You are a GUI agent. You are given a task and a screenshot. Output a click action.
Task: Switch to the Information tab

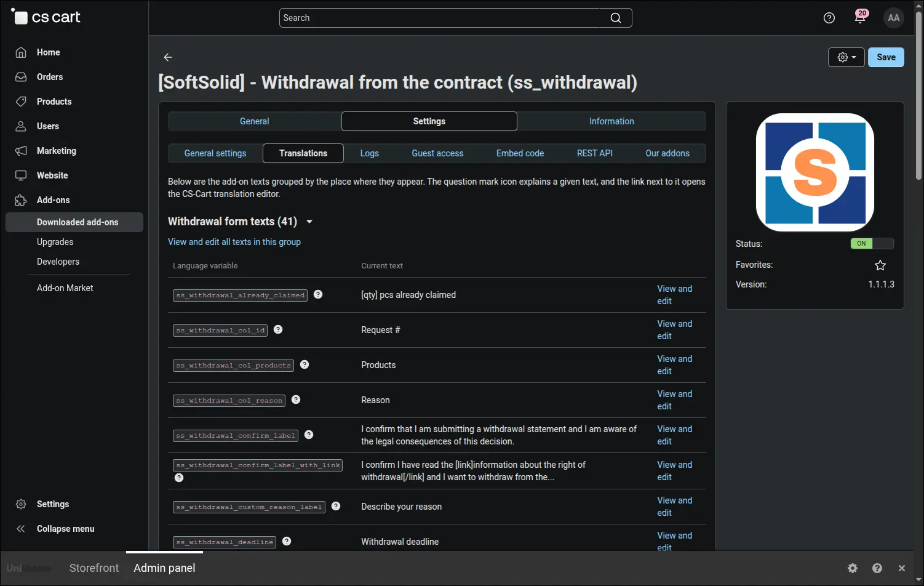(611, 121)
